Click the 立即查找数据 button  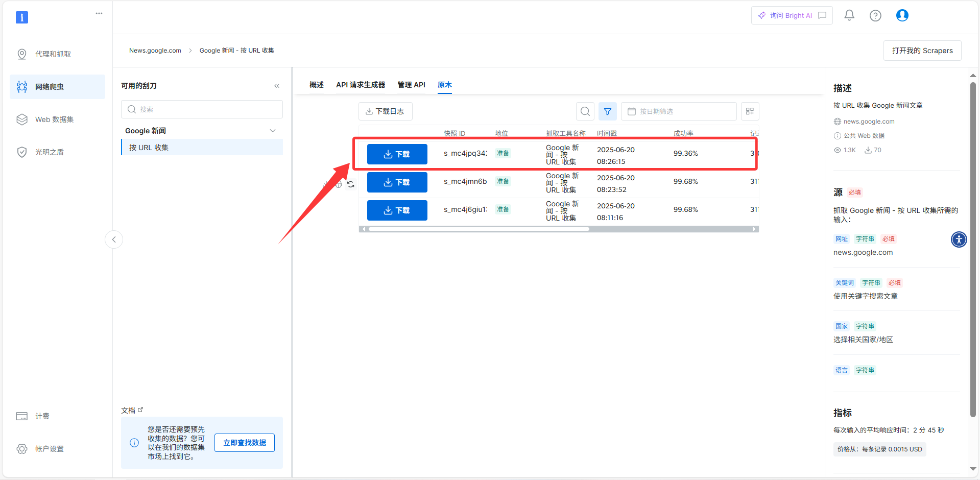pyautogui.click(x=245, y=443)
